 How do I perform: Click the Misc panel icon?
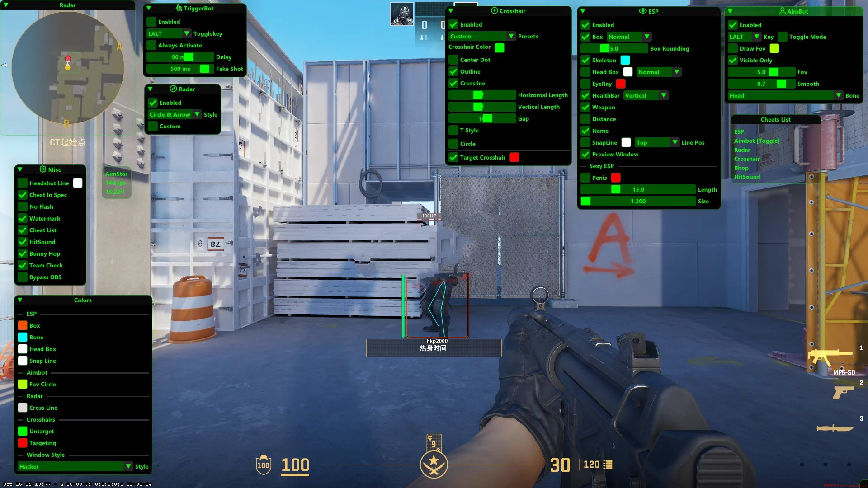tap(43, 169)
